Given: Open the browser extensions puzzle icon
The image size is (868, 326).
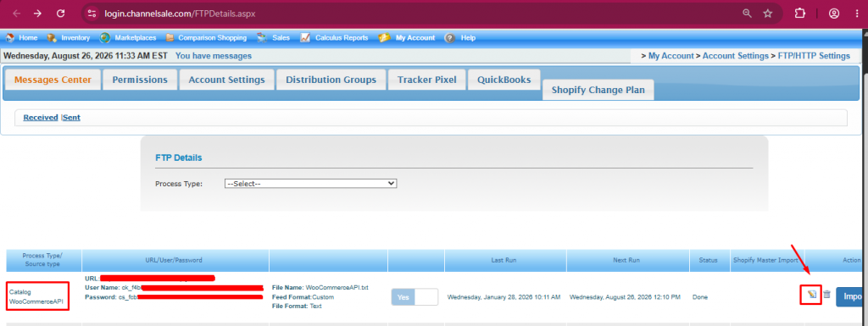Looking at the screenshot, I should (800, 14).
